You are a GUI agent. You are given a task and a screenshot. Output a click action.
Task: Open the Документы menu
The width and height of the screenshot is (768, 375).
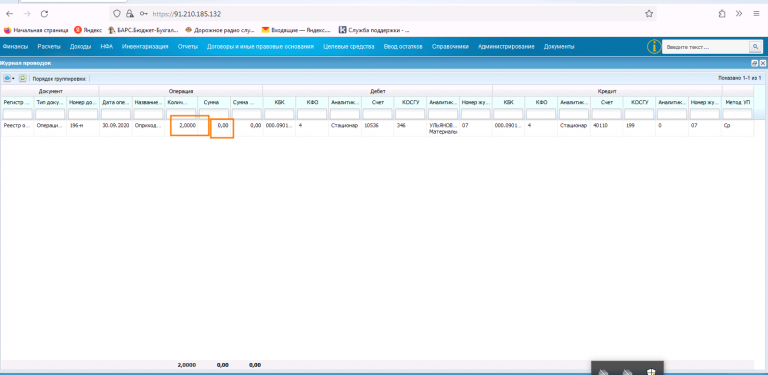(559, 47)
